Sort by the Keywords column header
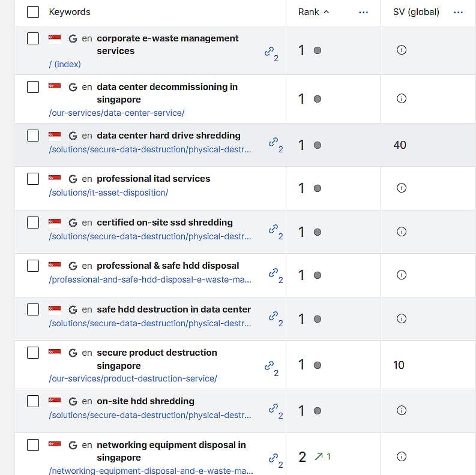The width and height of the screenshot is (476, 475). [70, 12]
